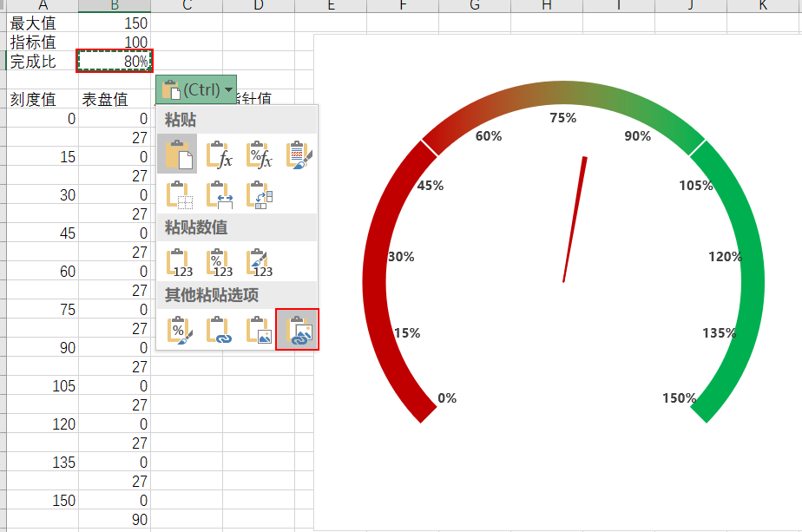Select the 90% gauge data label
The image size is (802, 532).
pyautogui.click(x=637, y=136)
